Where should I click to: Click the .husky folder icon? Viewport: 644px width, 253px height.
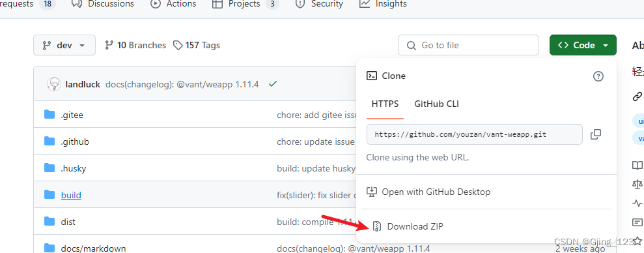coord(49,168)
